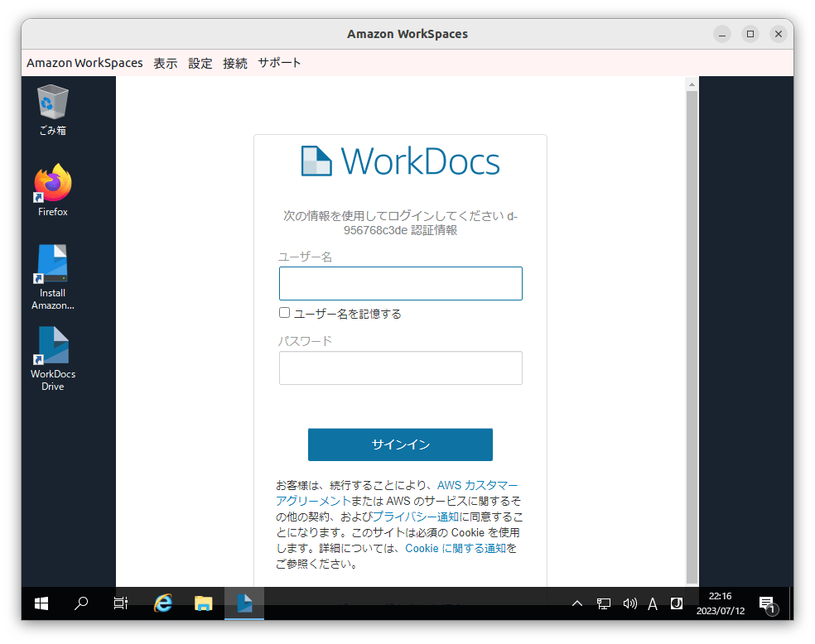Click the taskbar search icon

pos(80,603)
